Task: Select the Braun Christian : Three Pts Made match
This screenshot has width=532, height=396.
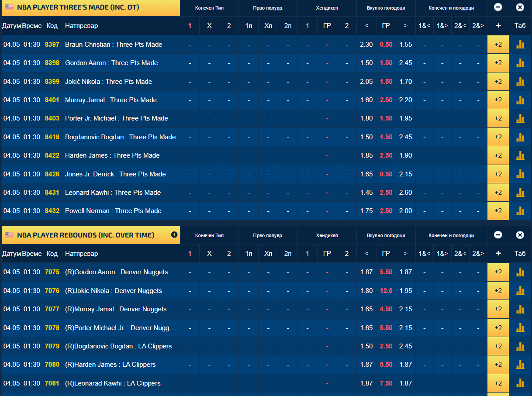Action: point(114,45)
